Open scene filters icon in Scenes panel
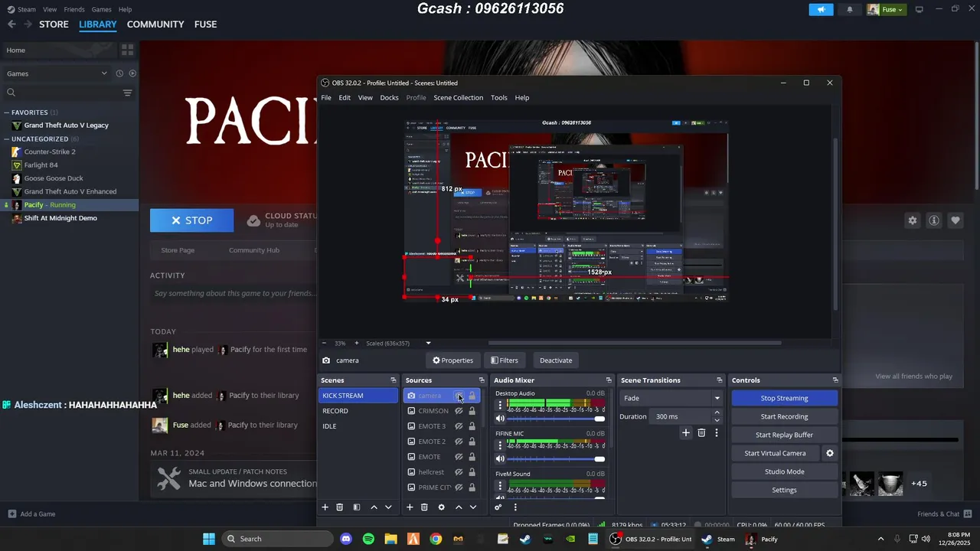 356,507
